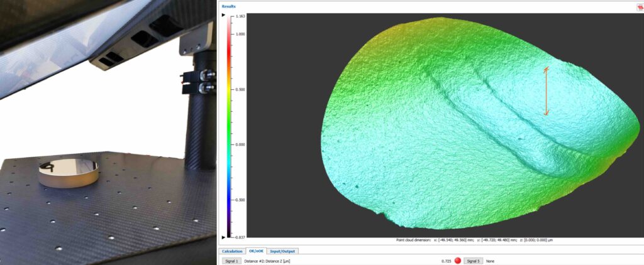The image size is (644, 265).
Task: Click the Distance #2: Distance Z label
Action: (267, 260)
